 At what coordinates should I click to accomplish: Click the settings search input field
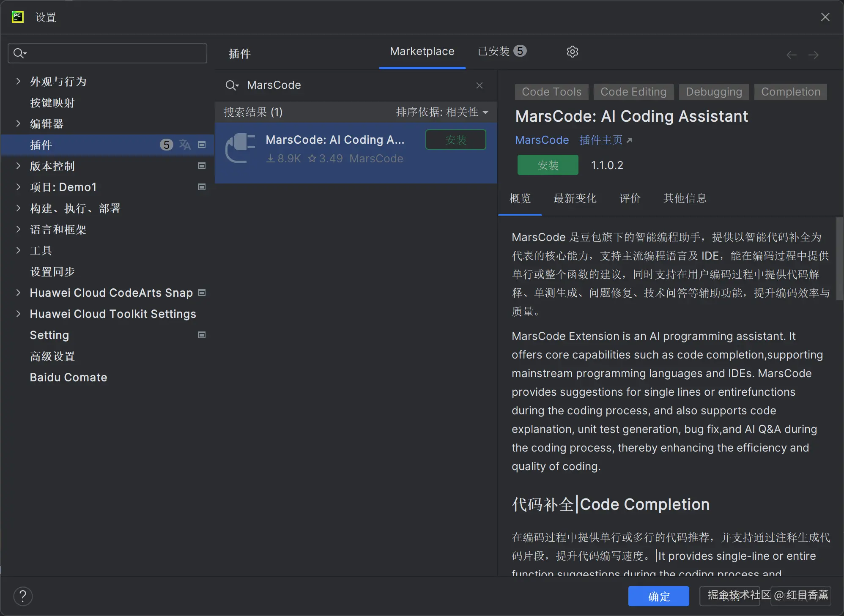(x=114, y=53)
